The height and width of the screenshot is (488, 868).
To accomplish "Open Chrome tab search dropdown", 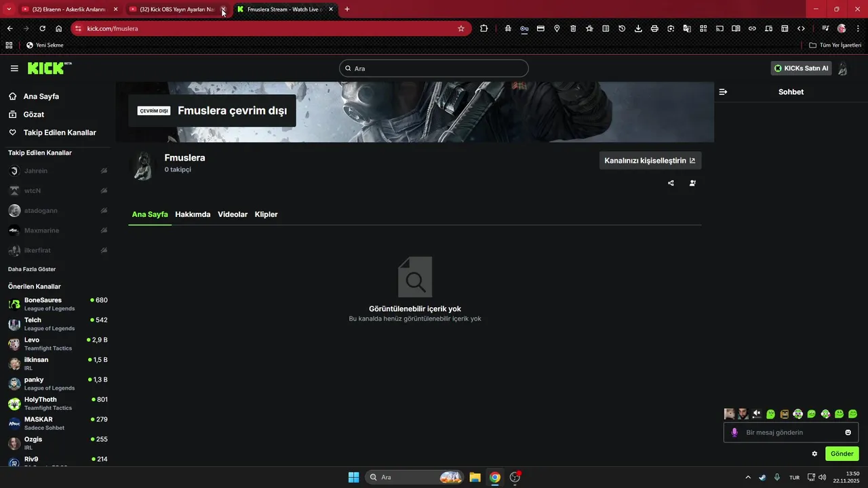I will (9, 9).
